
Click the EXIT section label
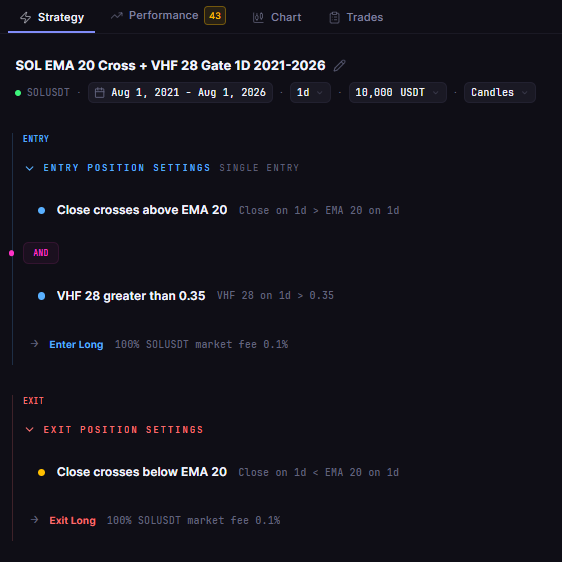[34, 401]
